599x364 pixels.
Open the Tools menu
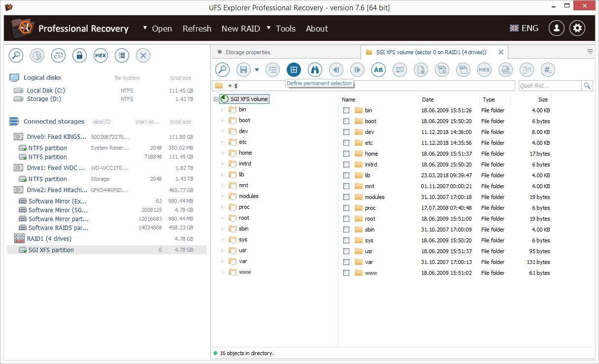coord(285,29)
